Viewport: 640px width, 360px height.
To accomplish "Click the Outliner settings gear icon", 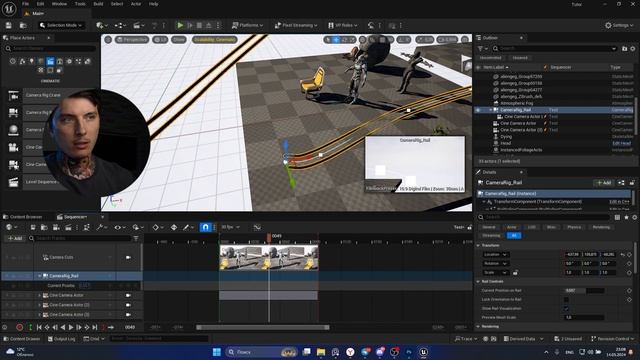I will 633,49.
